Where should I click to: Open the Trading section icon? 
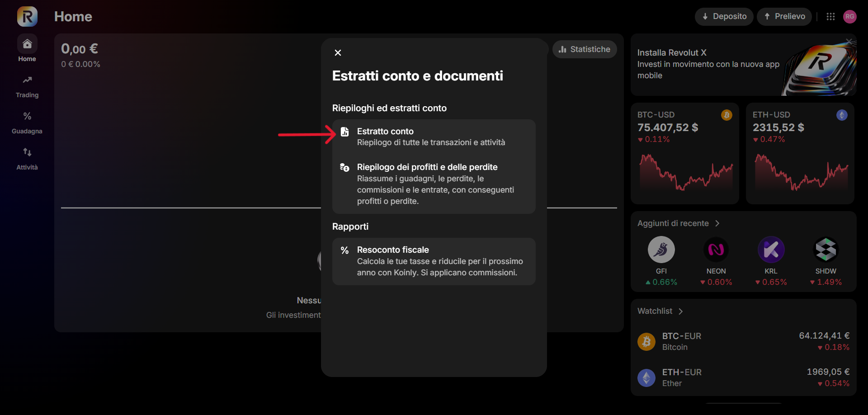[27, 80]
